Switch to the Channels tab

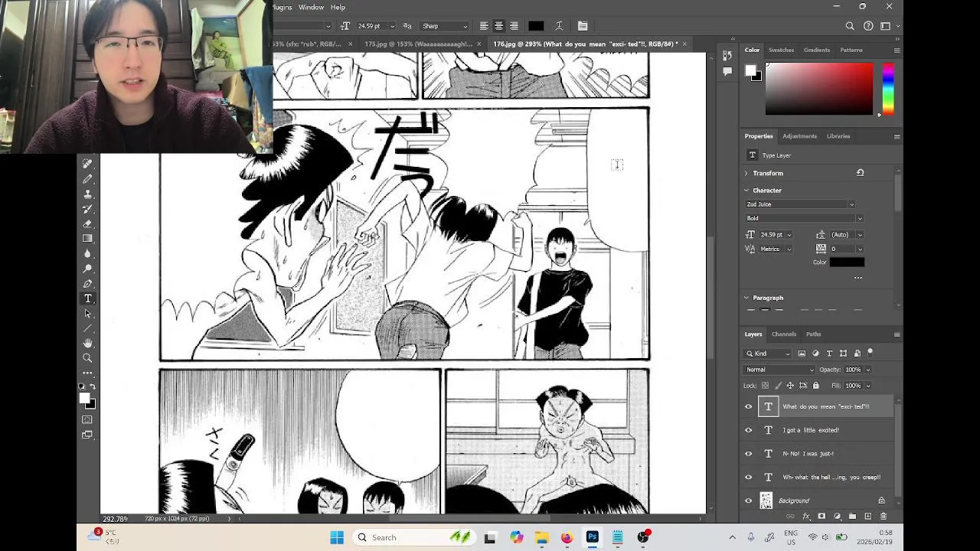(784, 334)
